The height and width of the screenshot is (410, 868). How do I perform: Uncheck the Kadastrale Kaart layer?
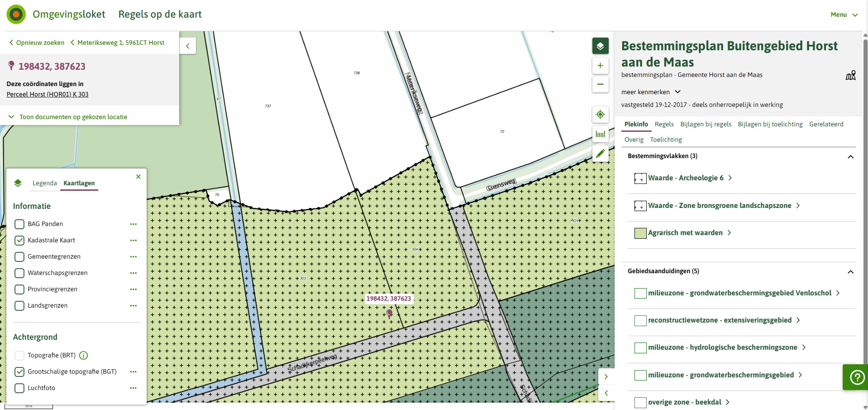tap(19, 241)
